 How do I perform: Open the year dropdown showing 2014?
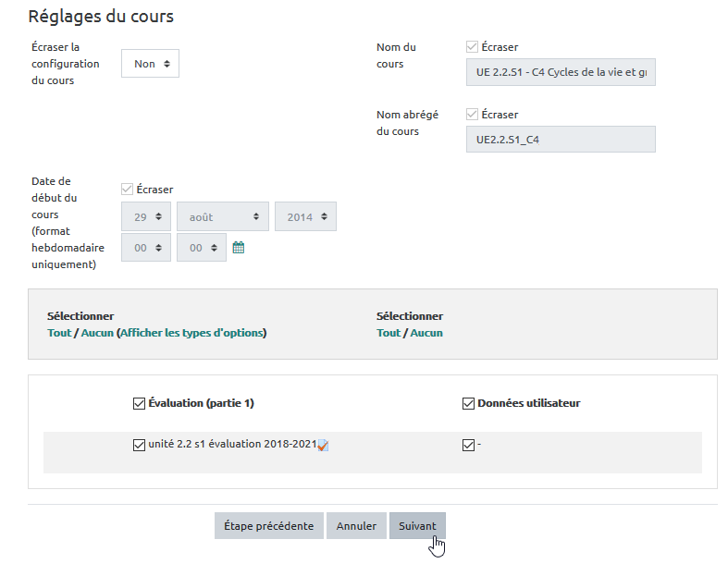[x=305, y=216]
